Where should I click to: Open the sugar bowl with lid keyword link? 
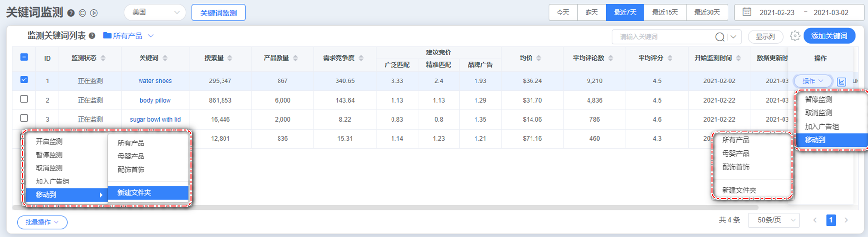155,119
